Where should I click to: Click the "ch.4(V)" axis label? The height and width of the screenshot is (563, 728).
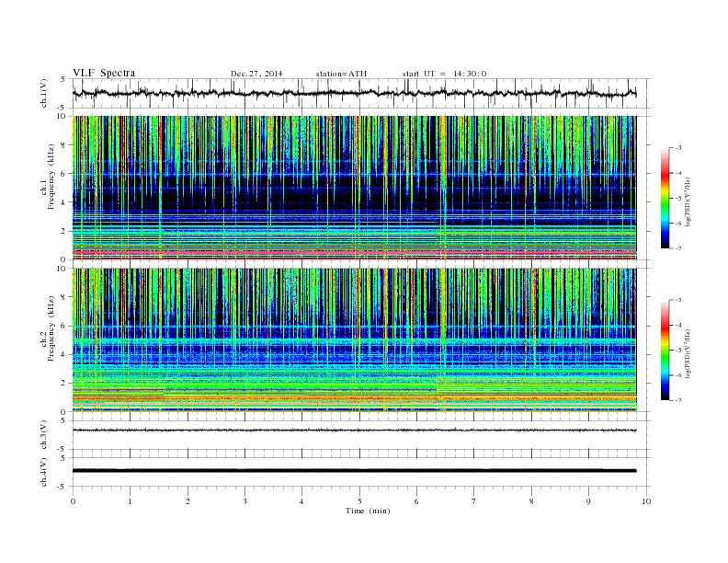point(44,472)
